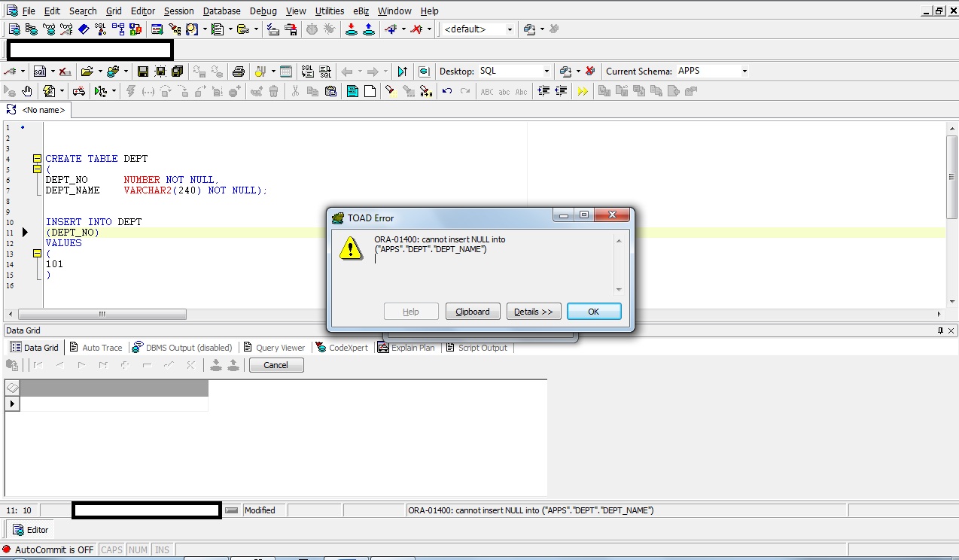Click the Paste clipboard icon
Image resolution: width=959 pixels, height=560 pixels.
pyautogui.click(x=331, y=91)
